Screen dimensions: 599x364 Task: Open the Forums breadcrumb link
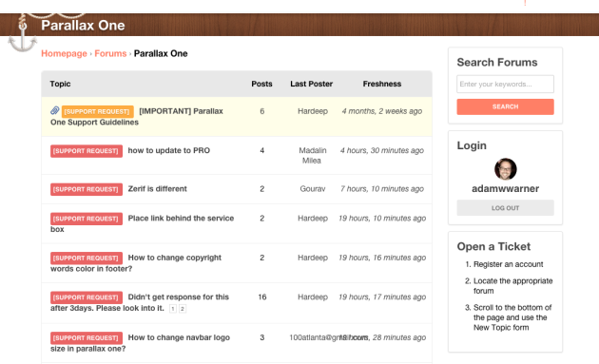110,53
